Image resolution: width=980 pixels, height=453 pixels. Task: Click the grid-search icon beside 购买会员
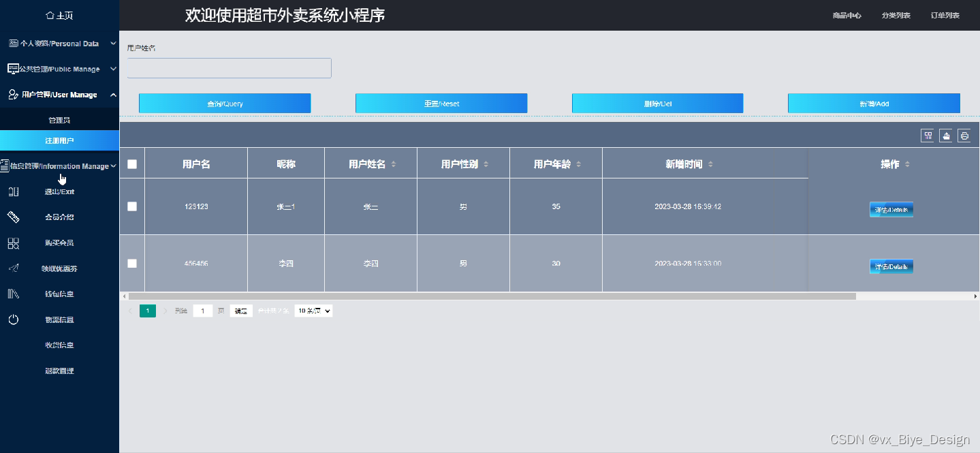click(x=13, y=243)
